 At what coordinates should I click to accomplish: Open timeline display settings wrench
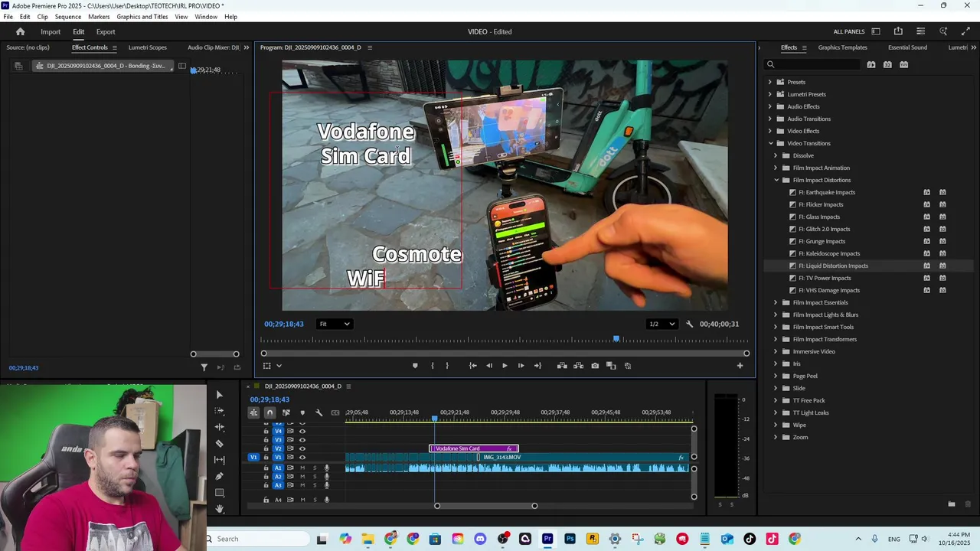click(319, 412)
